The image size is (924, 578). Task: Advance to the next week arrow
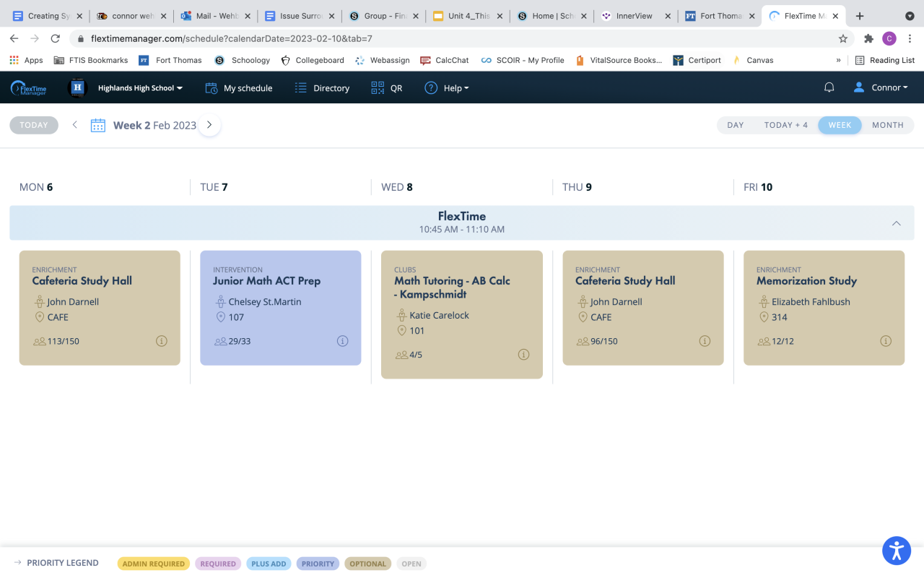pos(209,125)
